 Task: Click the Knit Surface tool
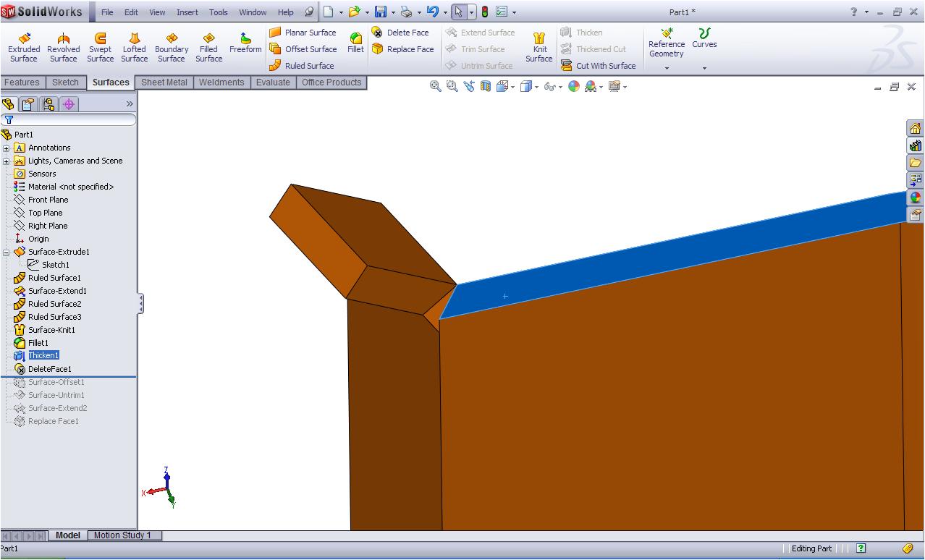tap(539, 48)
